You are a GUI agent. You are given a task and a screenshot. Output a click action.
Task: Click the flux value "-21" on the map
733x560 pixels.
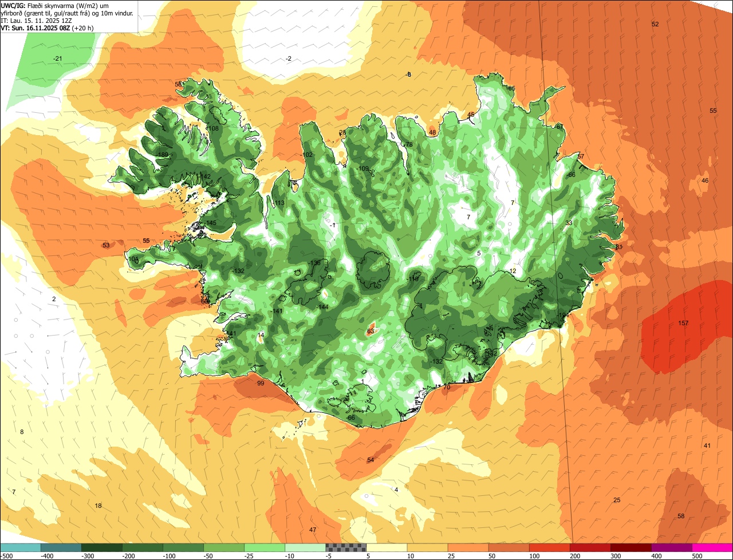[57, 59]
